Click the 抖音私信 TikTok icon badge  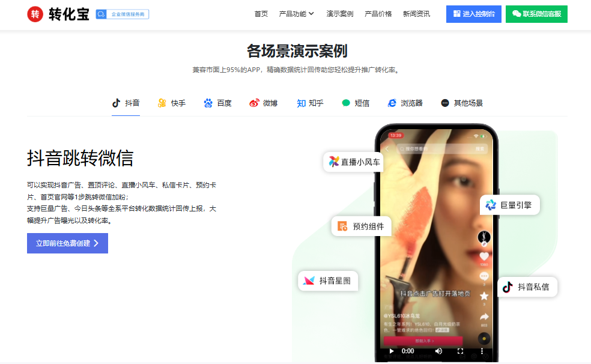click(508, 287)
